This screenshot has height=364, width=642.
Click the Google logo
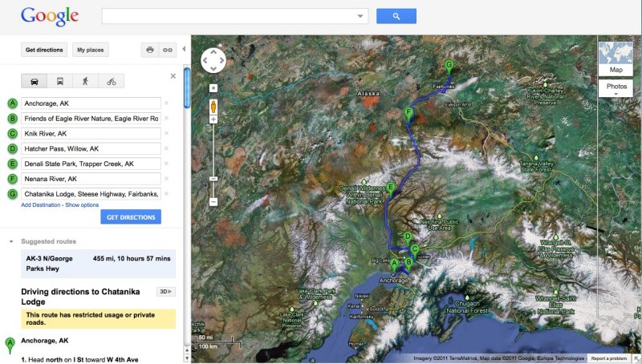click(50, 16)
